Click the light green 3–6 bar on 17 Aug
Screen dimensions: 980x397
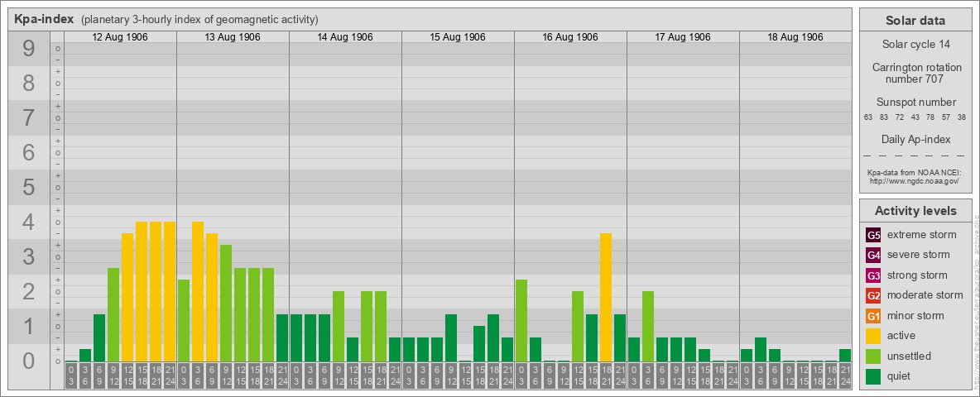(647, 327)
